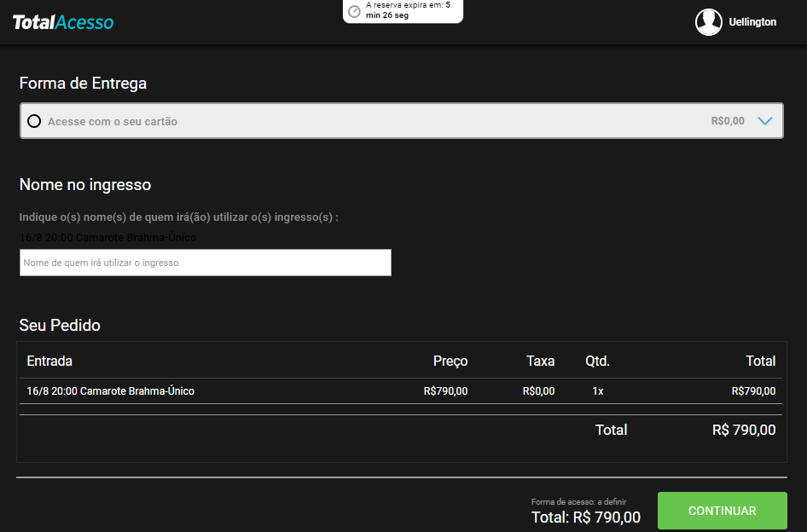Click the reservation timer clock icon
The image size is (807, 532).
(x=354, y=11)
